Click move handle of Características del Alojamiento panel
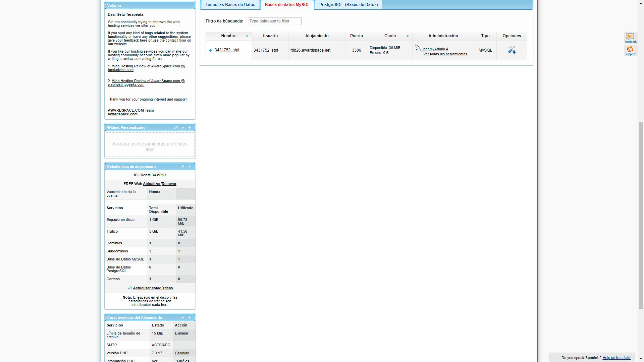This screenshot has height=362, width=644. 189,317
